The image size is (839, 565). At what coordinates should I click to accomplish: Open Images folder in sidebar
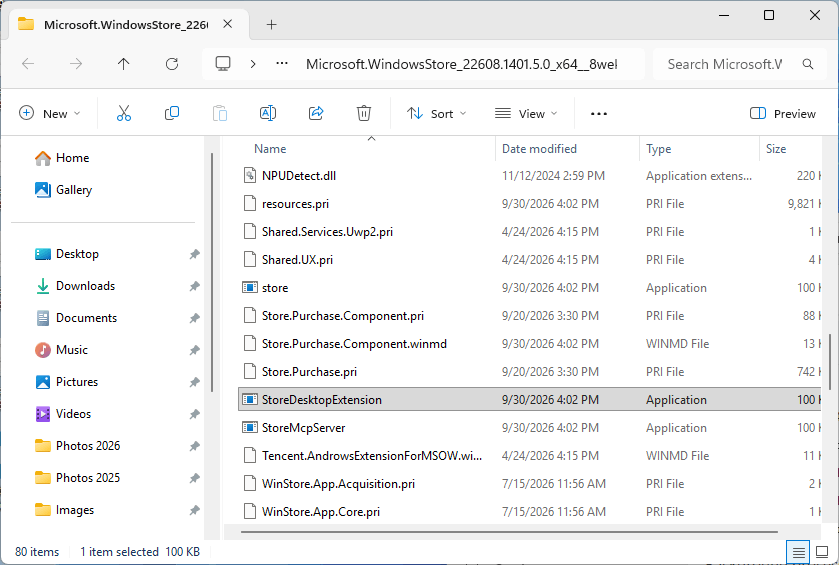64,510
